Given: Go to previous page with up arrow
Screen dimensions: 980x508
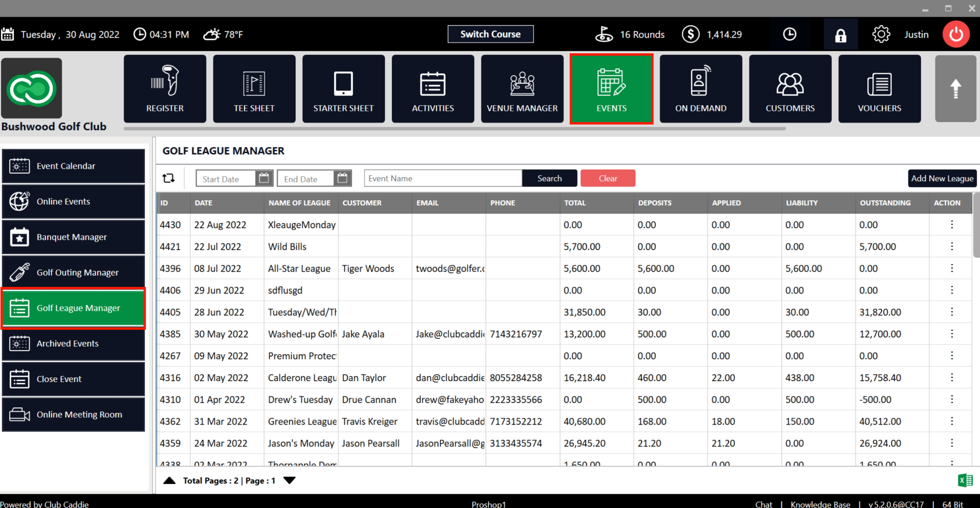Looking at the screenshot, I should pos(169,480).
